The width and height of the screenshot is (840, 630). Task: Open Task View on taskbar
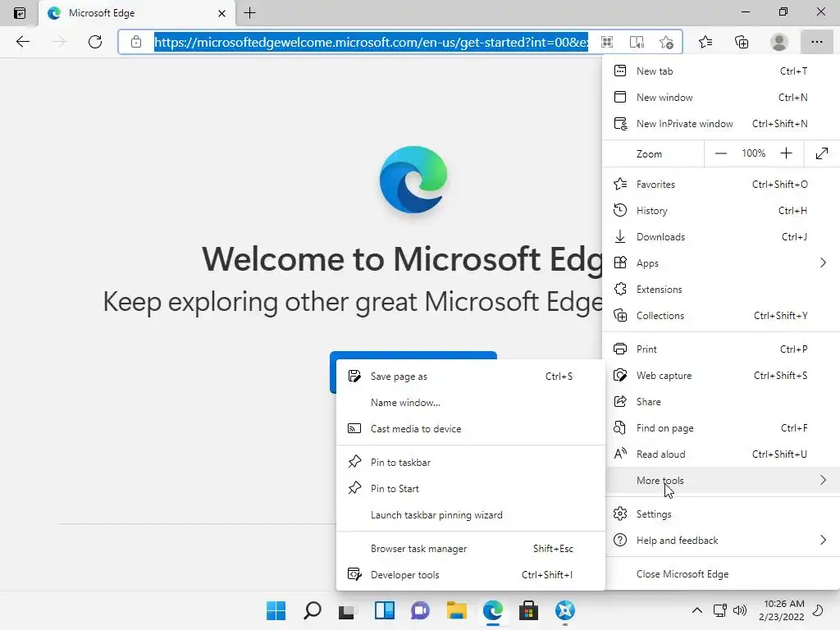(347, 610)
